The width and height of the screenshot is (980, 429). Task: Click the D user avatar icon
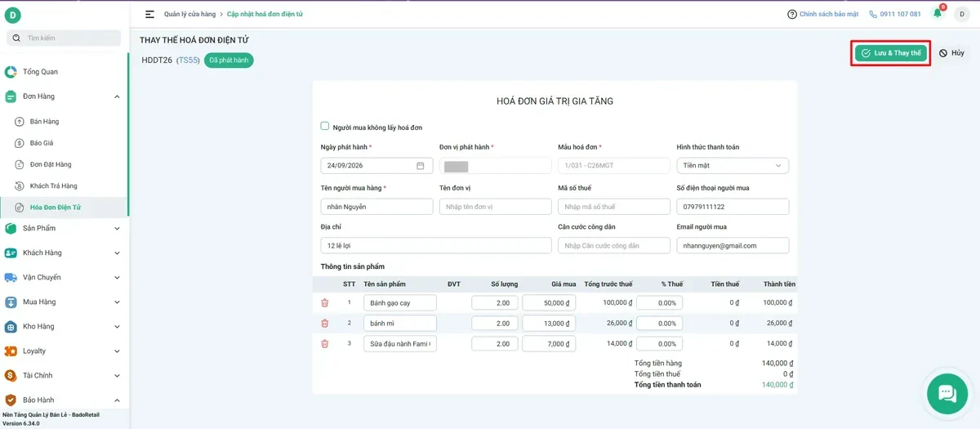pos(961,14)
